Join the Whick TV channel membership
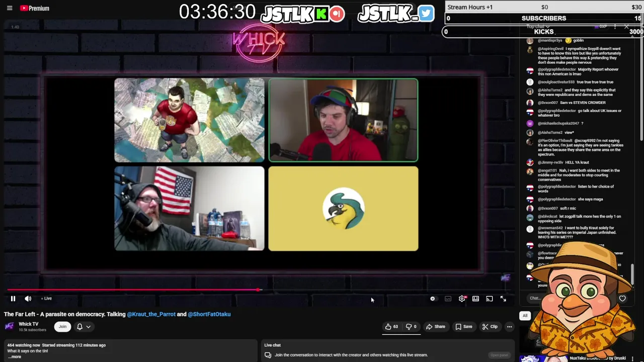 (x=62, y=327)
